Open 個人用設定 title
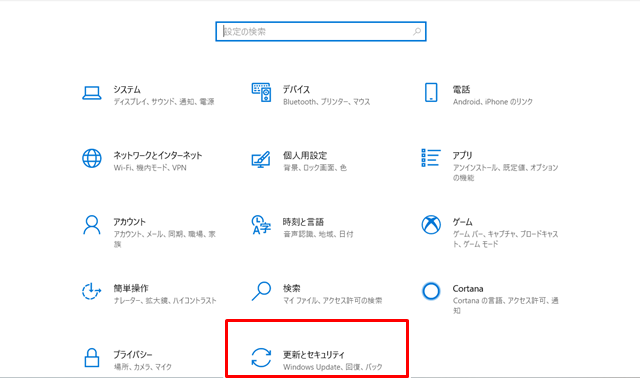Viewport: 640px width, 380px height. coord(305,156)
